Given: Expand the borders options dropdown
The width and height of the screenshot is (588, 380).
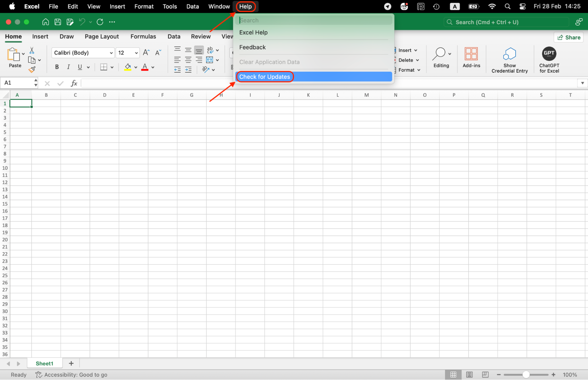Looking at the screenshot, I should (111, 67).
